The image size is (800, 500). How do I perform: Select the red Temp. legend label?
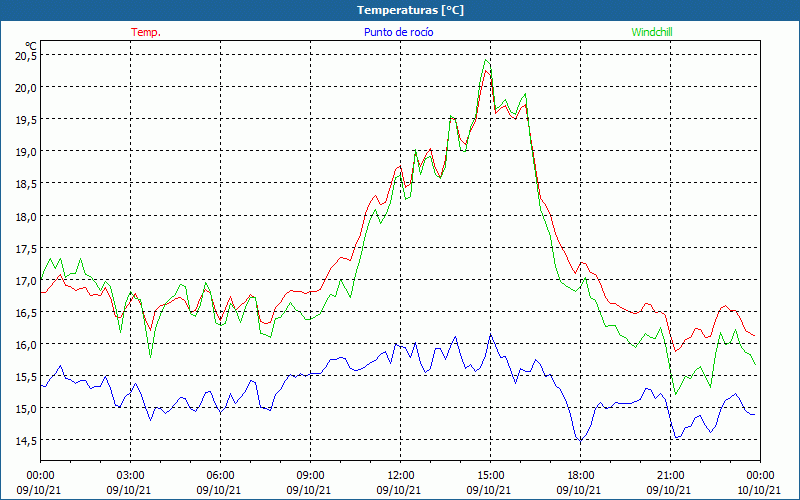146,32
